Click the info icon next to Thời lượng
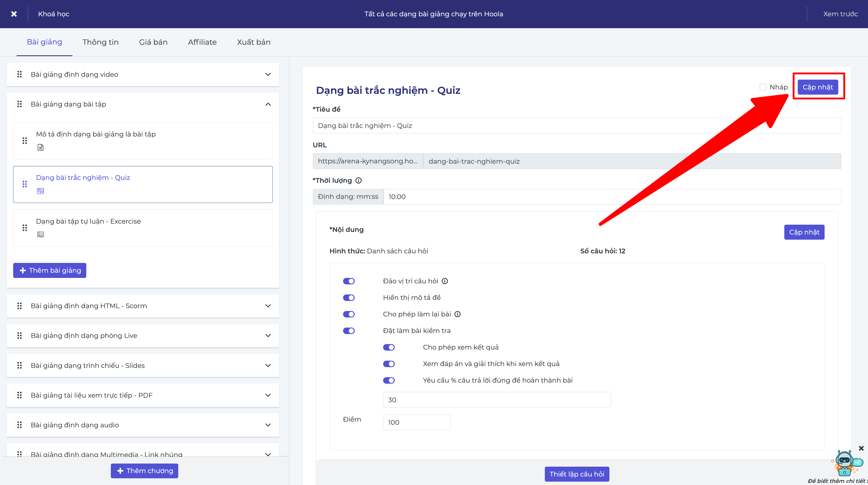This screenshot has height=485, width=868. click(x=359, y=180)
